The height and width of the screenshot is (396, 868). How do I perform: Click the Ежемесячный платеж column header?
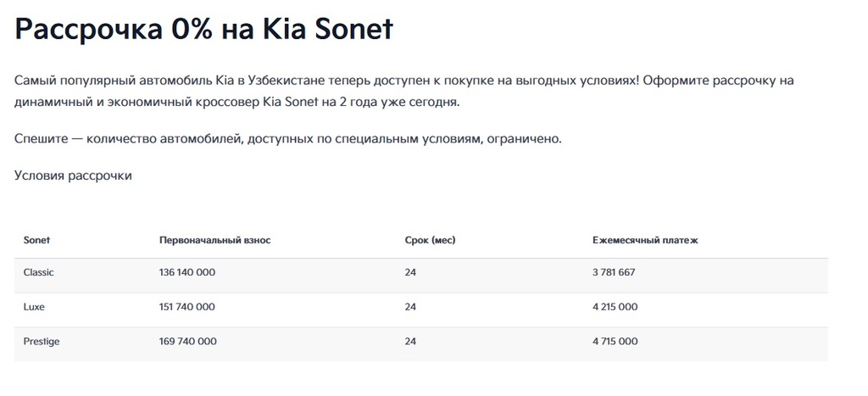point(644,240)
